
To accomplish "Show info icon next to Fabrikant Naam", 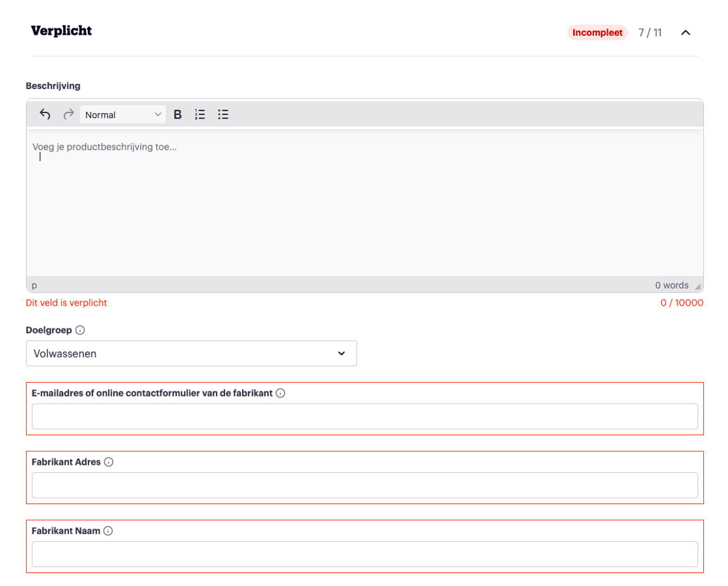I will 108,531.
